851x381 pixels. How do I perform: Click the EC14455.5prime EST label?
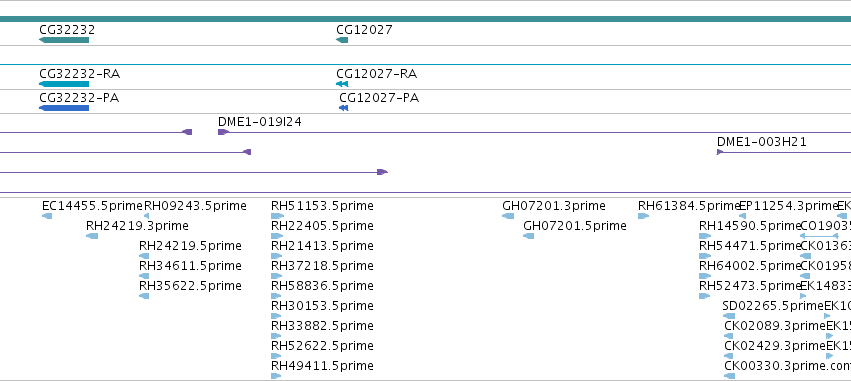[92, 206]
